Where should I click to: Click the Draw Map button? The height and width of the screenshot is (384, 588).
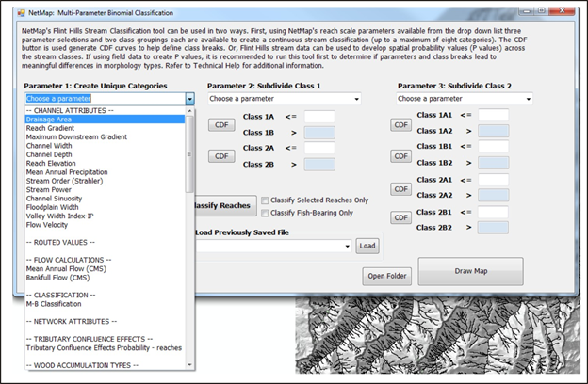click(471, 271)
